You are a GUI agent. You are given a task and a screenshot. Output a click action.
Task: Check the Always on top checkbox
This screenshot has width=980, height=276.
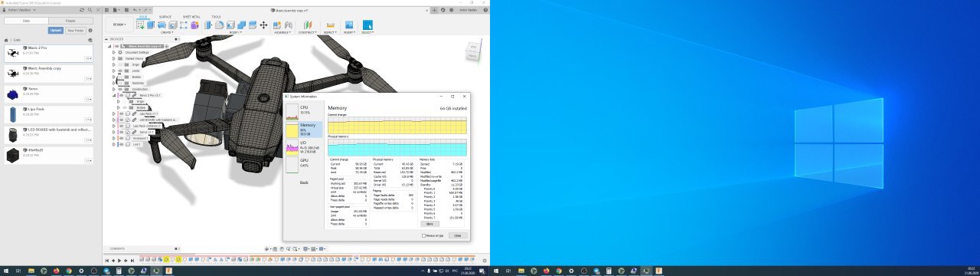[x=423, y=235]
